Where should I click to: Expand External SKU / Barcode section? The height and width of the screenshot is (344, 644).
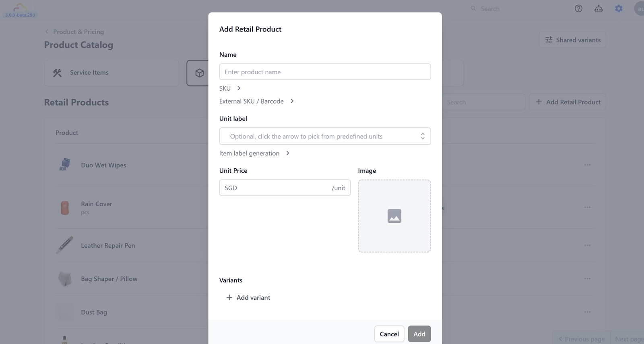pyautogui.click(x=292, y=101)
